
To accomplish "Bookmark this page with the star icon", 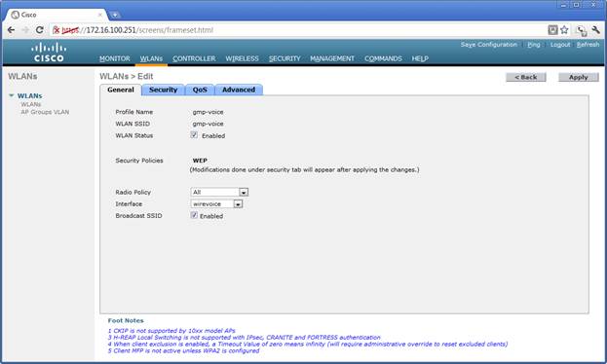I will (564, 30).
